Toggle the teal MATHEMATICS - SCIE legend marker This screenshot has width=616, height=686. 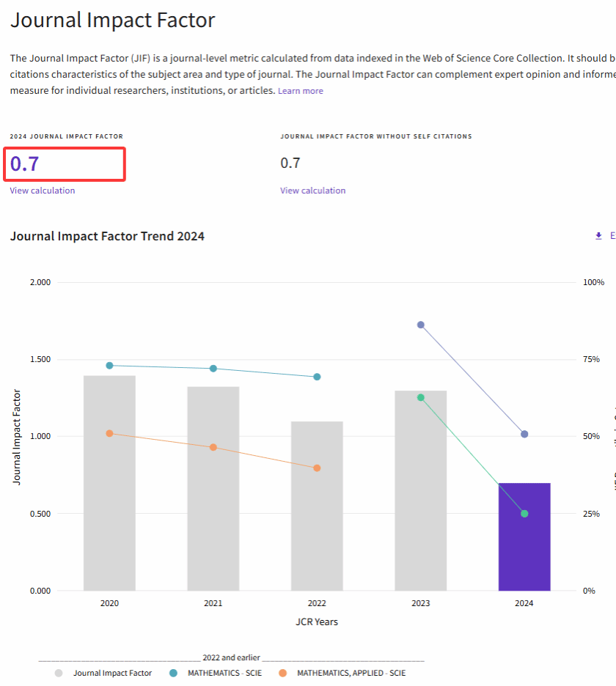pos(173,673)
